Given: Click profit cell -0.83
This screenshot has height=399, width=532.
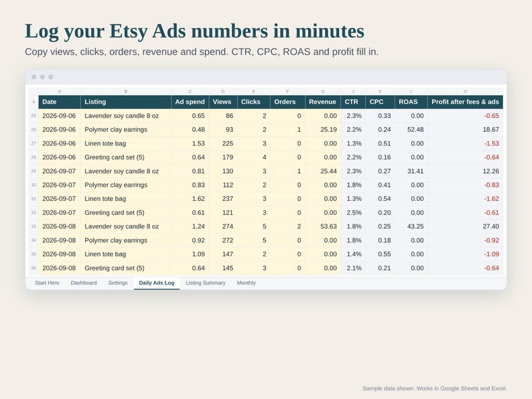Looking at the screenshot, I should click(465, 185).
